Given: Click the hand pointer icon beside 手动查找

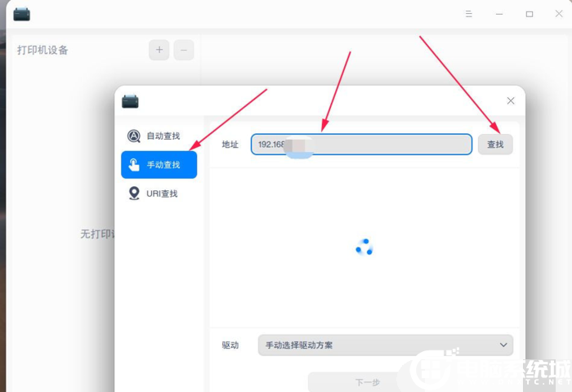Looking at the screenshot, I should pyautogui.click(x=134, y=164).
